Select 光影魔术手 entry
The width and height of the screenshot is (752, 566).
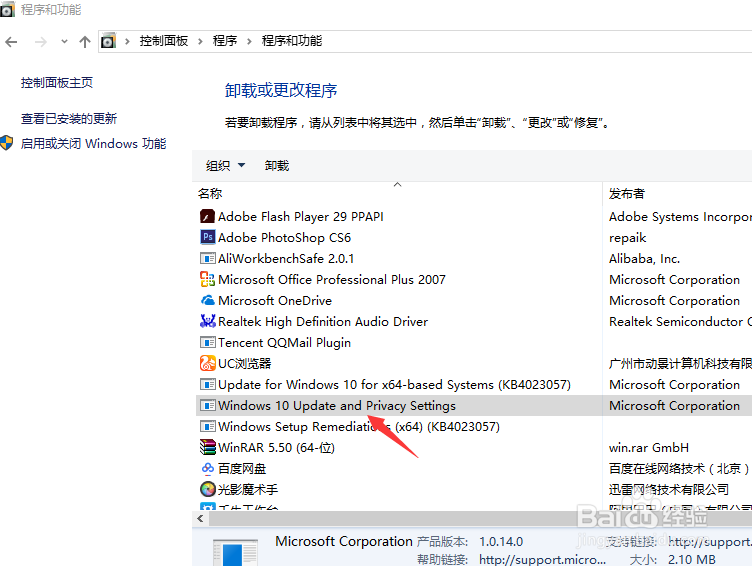click(x=247, y=490)
